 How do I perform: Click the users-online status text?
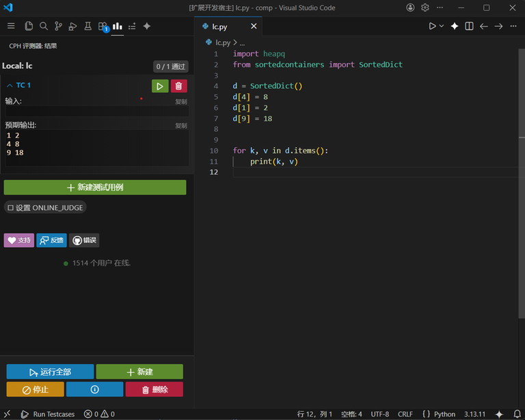[x=101, y=263]
